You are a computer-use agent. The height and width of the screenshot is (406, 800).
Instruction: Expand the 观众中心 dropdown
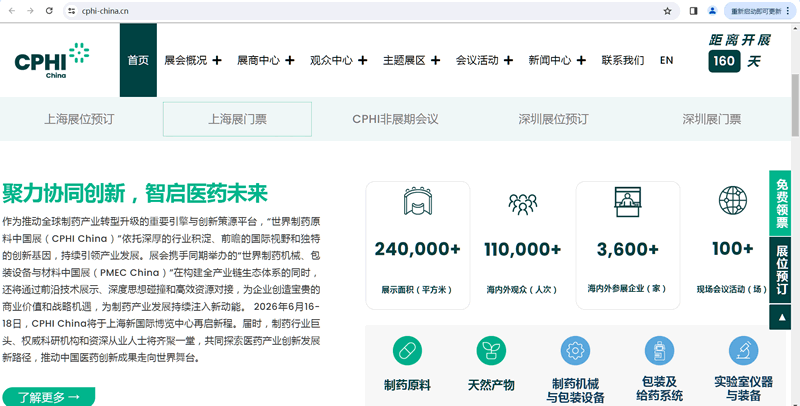click(x=339, y=60)
